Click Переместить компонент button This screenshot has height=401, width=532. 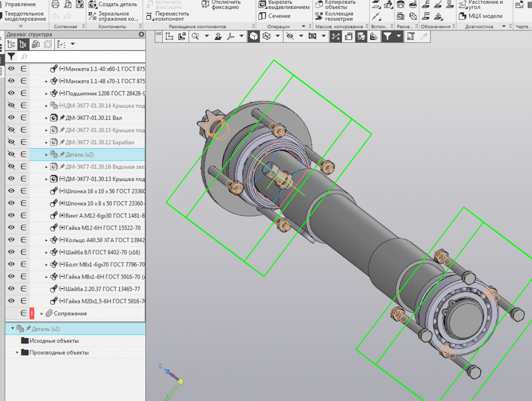pos(169,16)
